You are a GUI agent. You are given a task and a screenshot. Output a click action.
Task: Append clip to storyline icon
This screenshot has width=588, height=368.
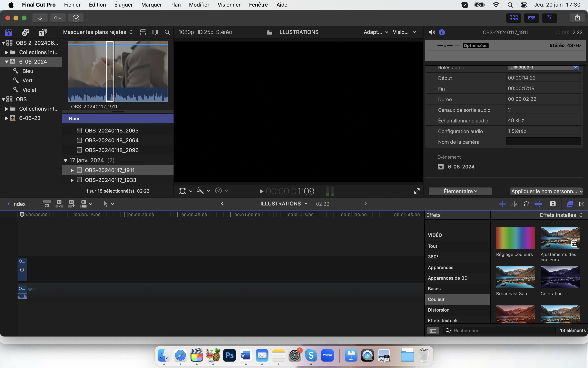point(71,204)
